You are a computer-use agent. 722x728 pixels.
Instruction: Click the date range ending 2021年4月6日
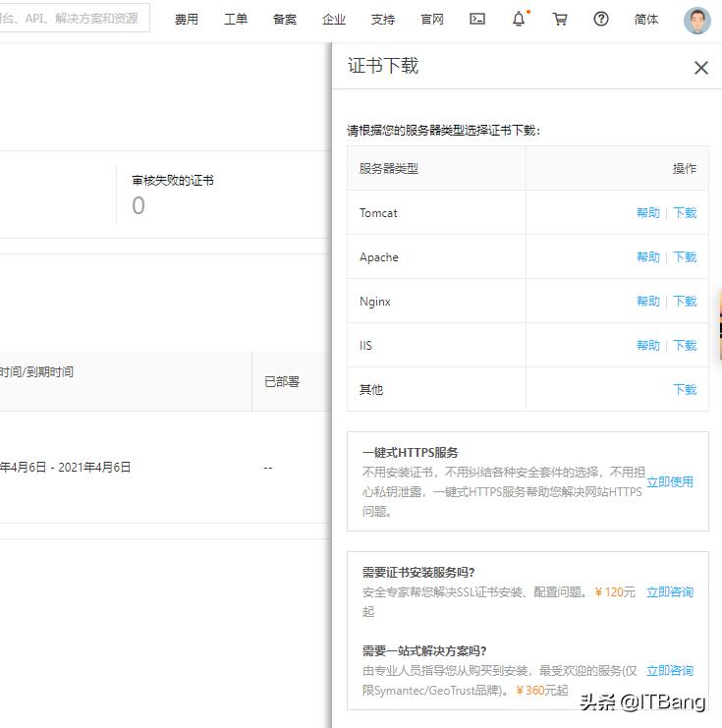(x=66, y=467)
